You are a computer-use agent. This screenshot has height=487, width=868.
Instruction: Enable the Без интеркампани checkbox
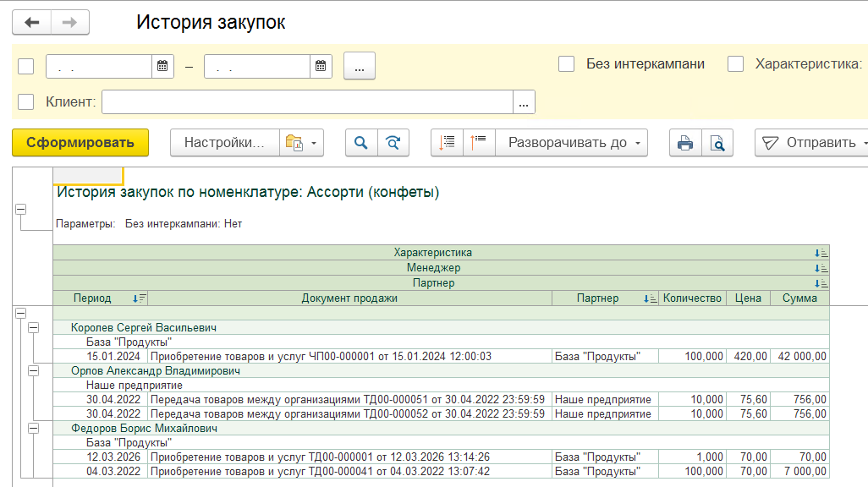[x=566, y=64]
